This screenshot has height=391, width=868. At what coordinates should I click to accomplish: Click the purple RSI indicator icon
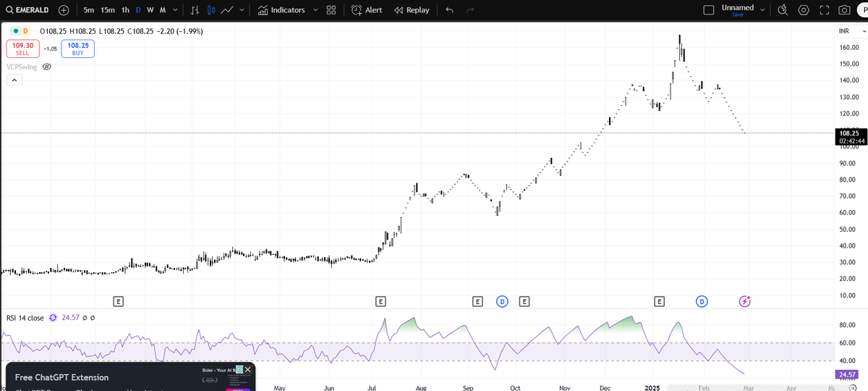click(53, 317)
